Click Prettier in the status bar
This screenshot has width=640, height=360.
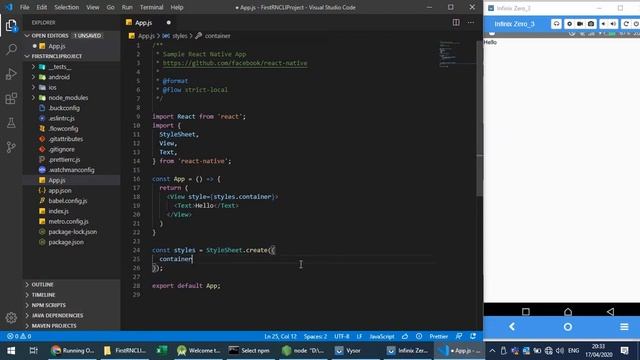click(438, 336)
